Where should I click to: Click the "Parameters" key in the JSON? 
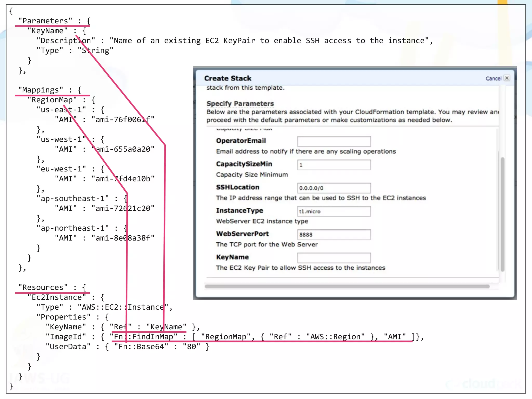(45, 21)
